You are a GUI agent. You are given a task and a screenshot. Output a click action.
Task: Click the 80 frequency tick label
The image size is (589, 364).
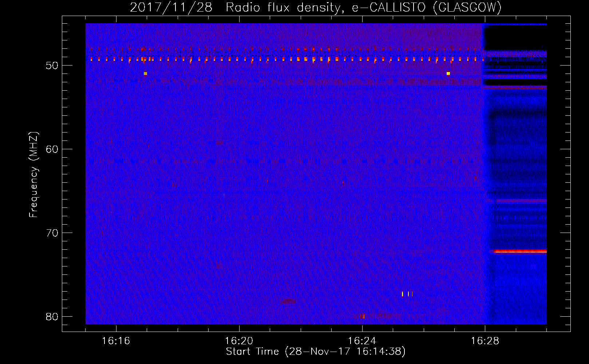point(52,317)
